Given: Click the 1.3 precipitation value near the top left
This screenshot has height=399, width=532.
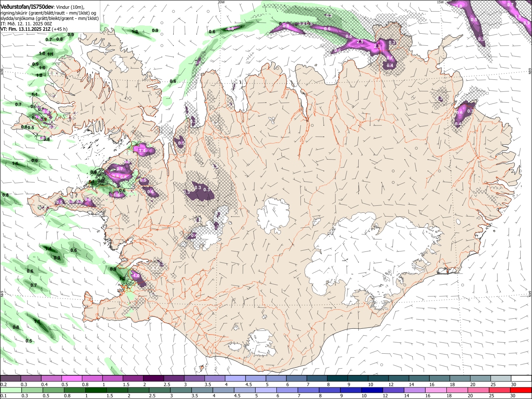Looking at the screenshot, I should 135,32.
